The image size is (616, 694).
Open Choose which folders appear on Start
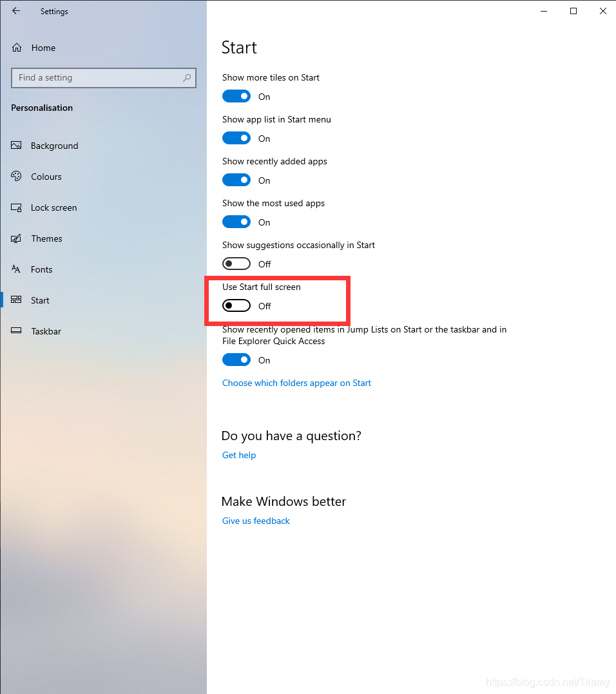pos(296,383)
